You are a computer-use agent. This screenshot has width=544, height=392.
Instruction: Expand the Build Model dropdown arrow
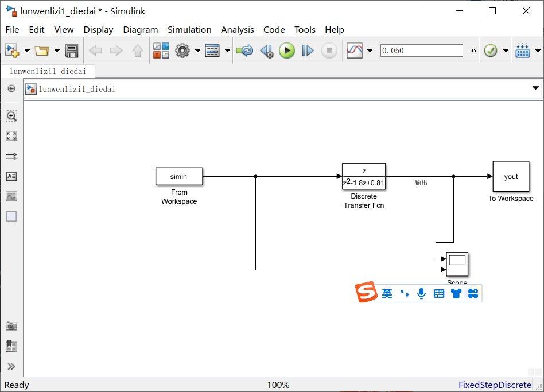[538, 51]
